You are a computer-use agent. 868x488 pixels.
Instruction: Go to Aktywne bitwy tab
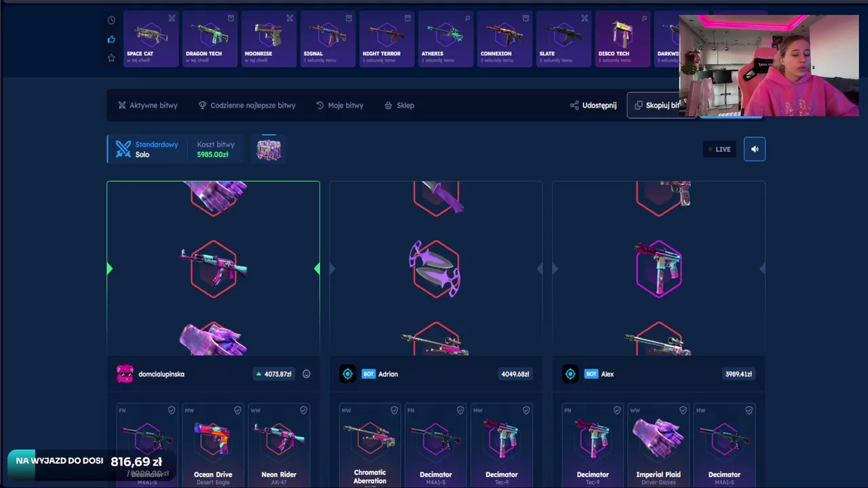point(148,105)
